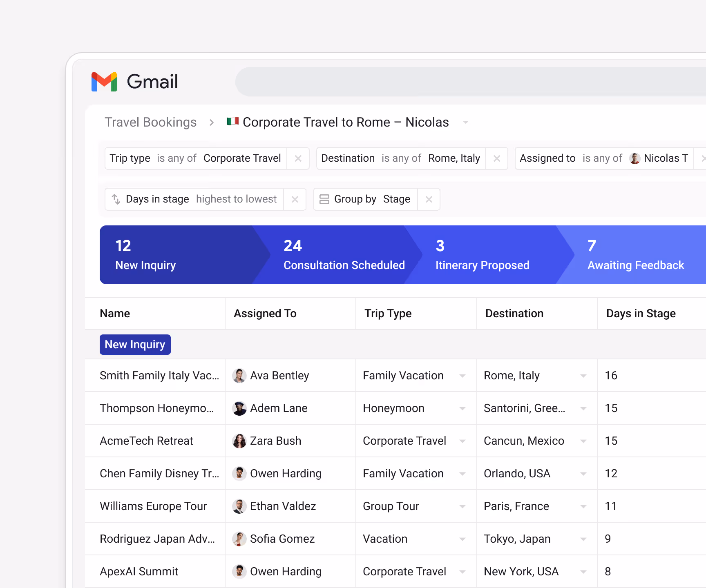Open Trip Type dropdown for Williams Europe Tour

tap(462, 507)
